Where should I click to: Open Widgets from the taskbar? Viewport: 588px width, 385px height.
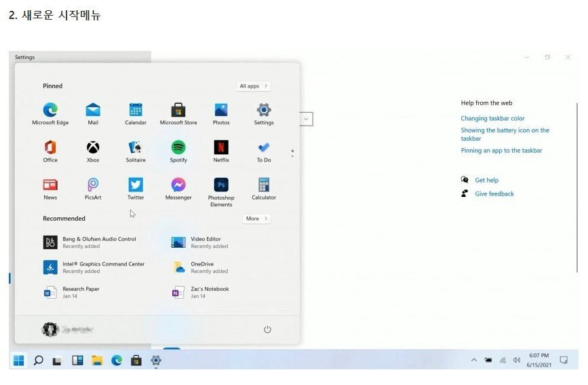[77, 361]
